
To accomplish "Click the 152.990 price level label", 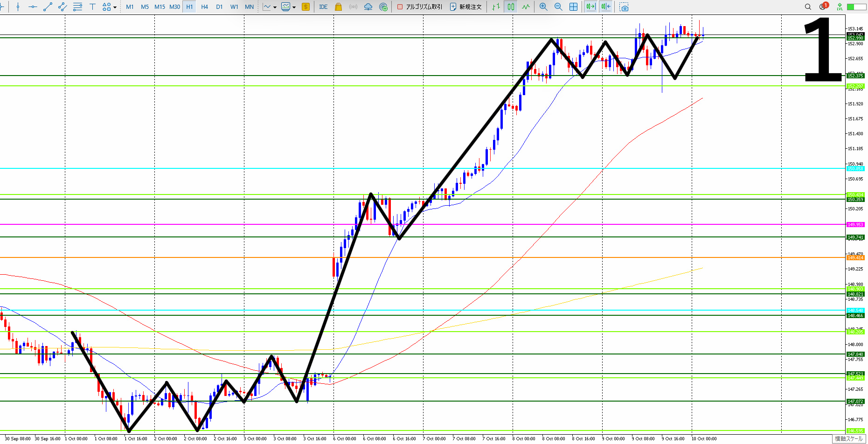I will coord(855,38).
